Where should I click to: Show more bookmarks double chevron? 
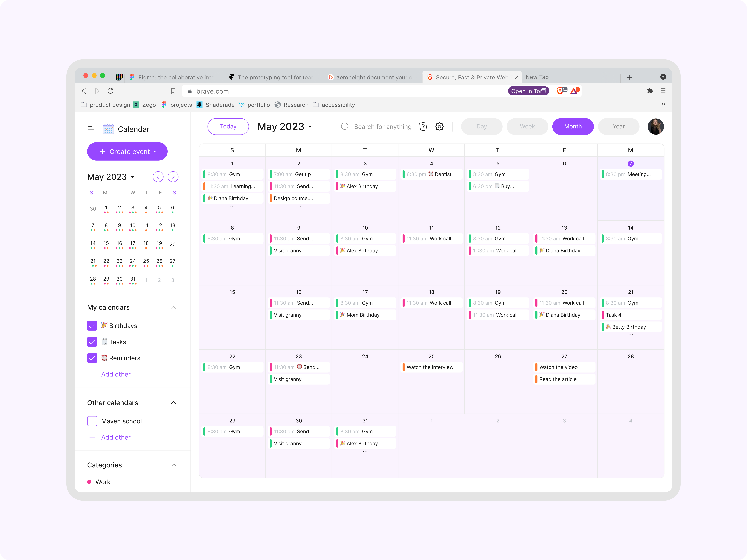click(x=663, y=104)
